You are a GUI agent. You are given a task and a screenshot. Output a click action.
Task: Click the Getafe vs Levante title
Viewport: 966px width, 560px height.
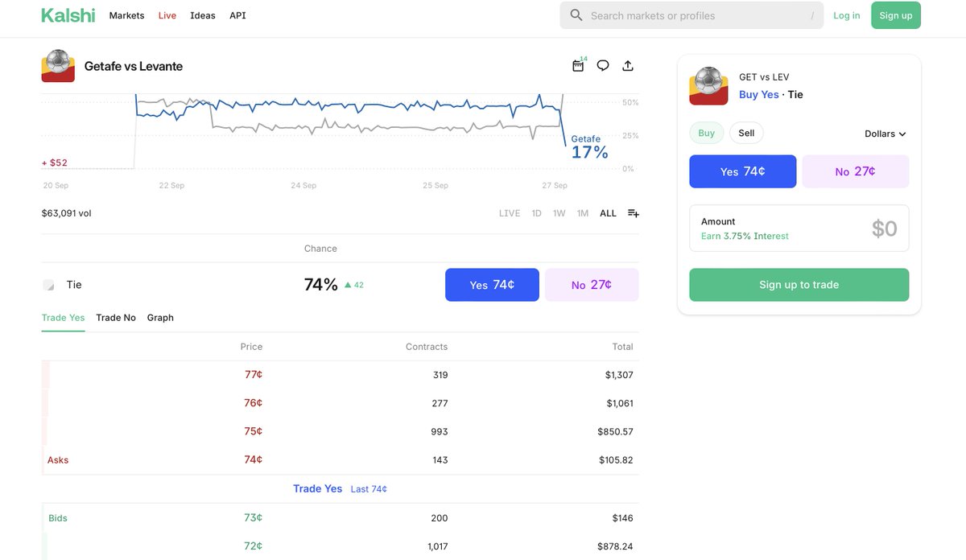click(x=134, y=66)
